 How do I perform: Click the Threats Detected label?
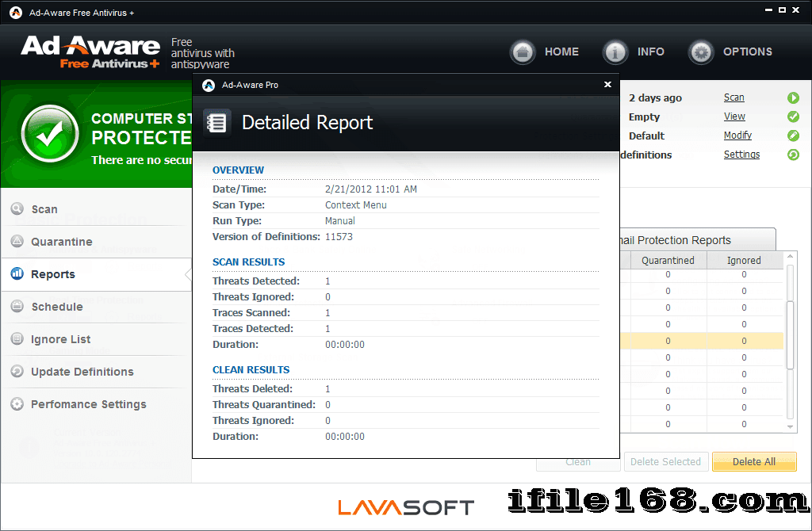coord(256,281)
